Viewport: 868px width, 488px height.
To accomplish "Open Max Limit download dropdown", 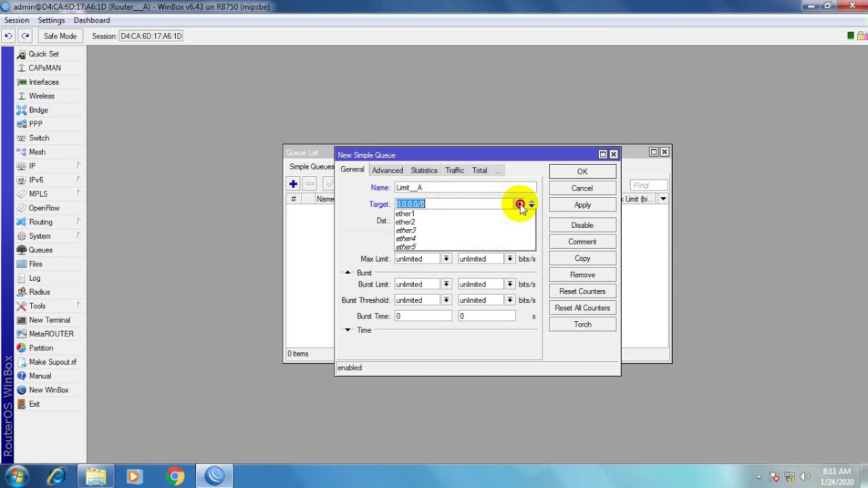I will click(x=510, y=259).
